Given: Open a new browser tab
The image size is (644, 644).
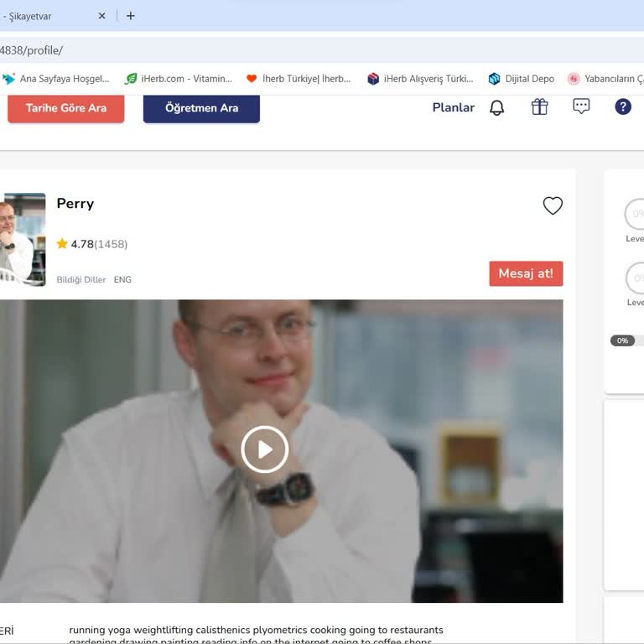Looking at the screenshot, I should (x=131, y=16).
